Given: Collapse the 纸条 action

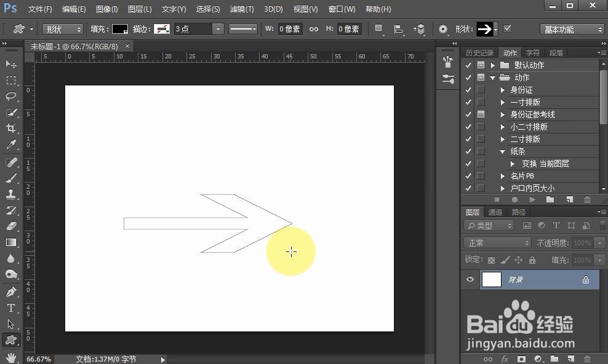Looking at the screenshot, I should tap(503, 151).
